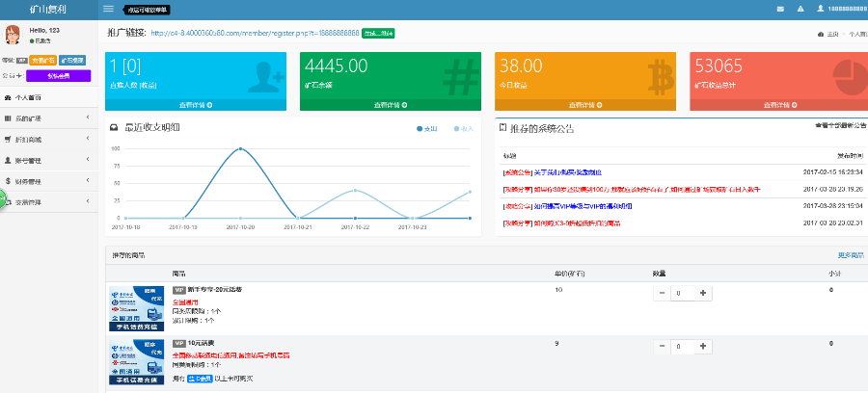Toggle 支出 series in chart legend

[426, 128]
